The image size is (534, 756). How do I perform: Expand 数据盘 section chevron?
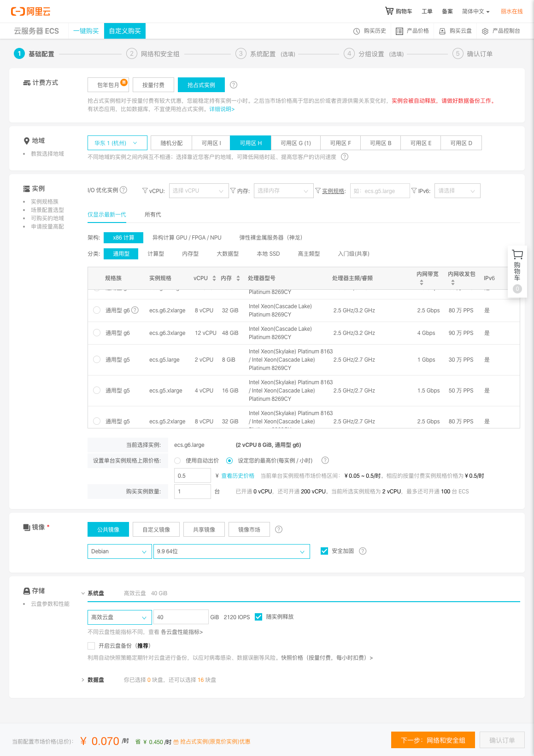[x=83, y=680]
